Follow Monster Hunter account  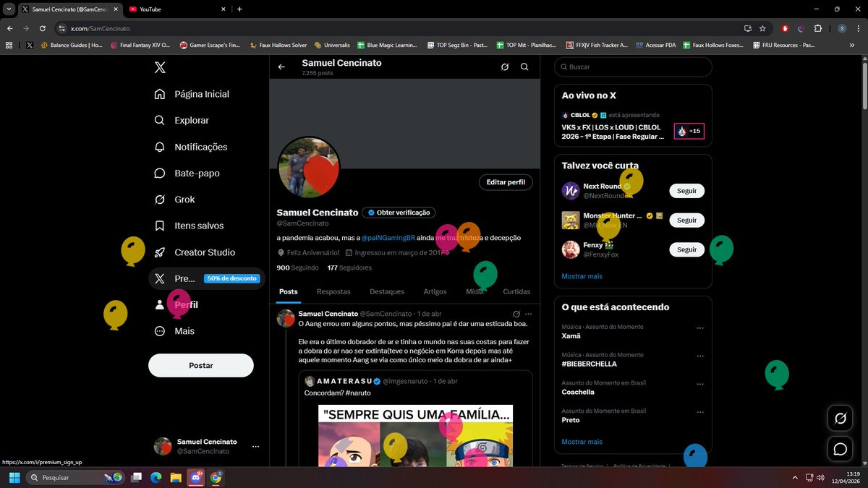coord(686,220)
